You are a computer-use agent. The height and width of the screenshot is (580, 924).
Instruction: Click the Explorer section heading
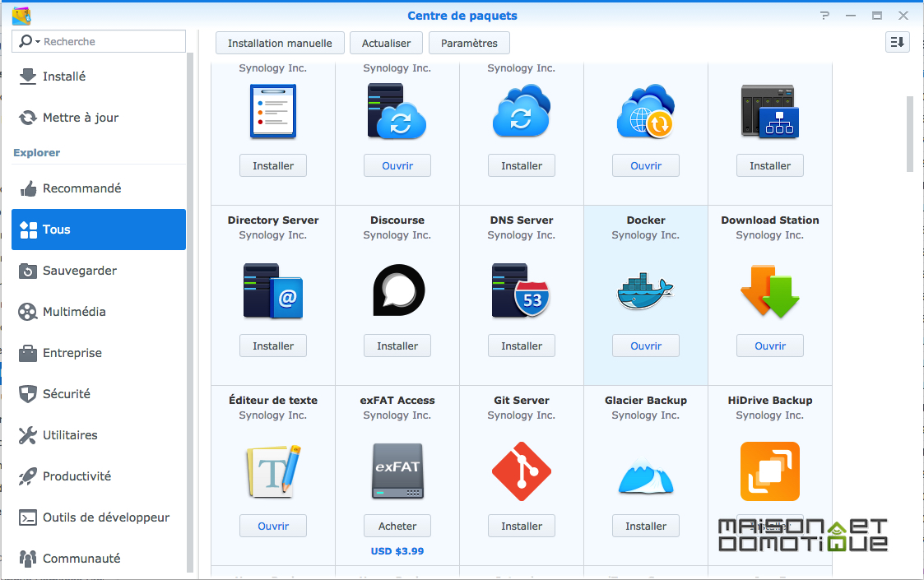coord(36,153)
